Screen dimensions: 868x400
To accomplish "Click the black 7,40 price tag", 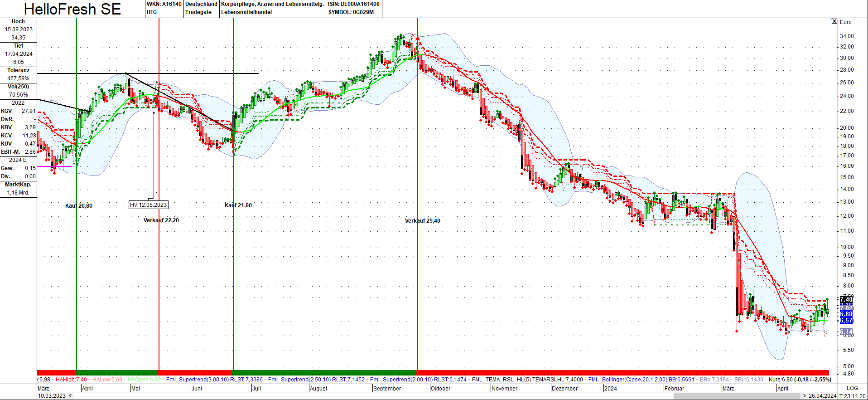I will tap(846, 300).
